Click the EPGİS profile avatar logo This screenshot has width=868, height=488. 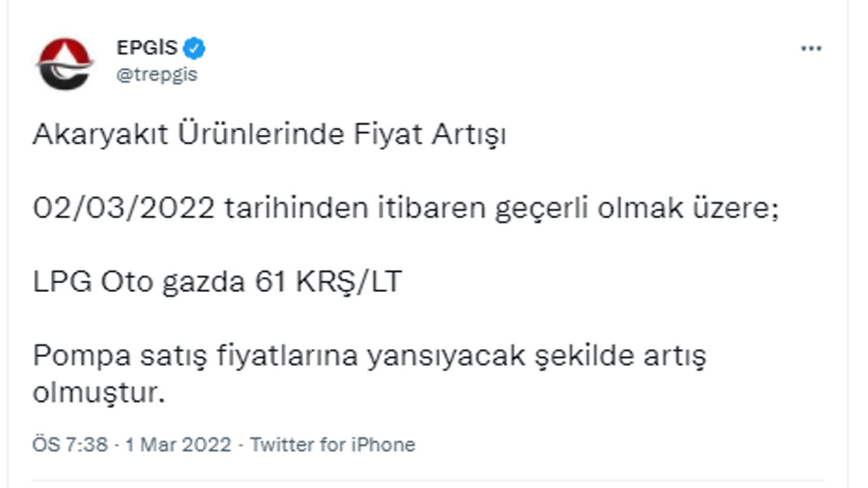click(x=63, y=60)
